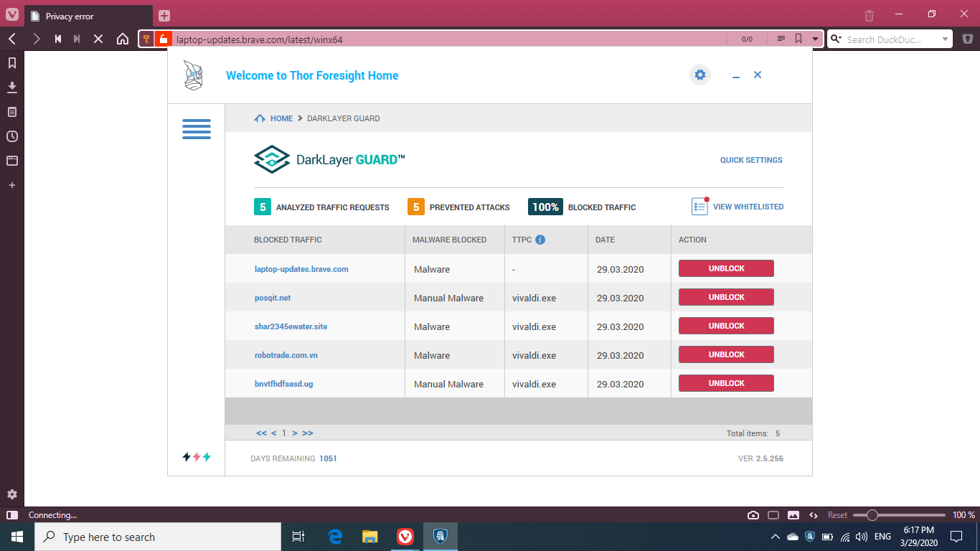Open the Downloads panel in the sidebar

click(12, 88)
